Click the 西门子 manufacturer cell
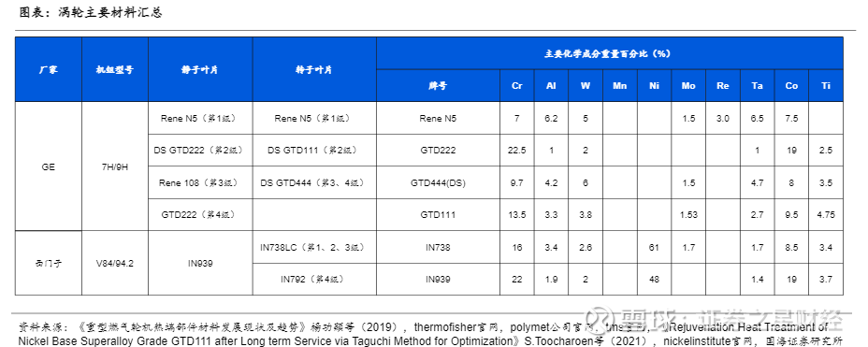Viewport: 868px width, 347px height. (x=48, y=263)
